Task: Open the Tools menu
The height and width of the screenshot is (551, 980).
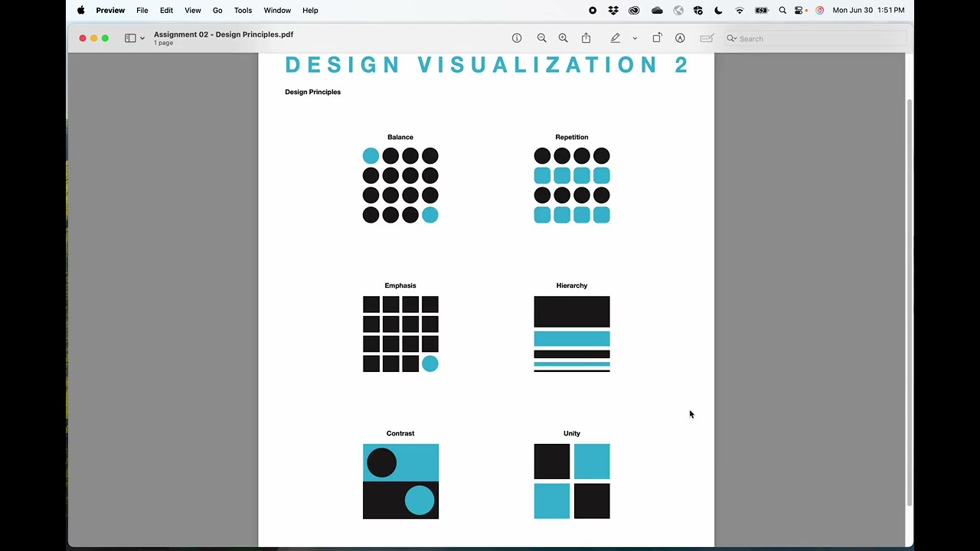Action: (243, 11)
